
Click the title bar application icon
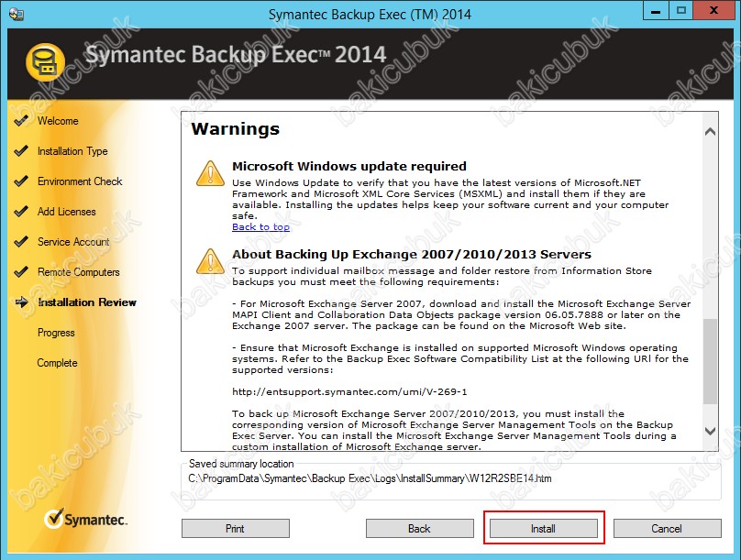pyautogui.click(x=17, y=14)
